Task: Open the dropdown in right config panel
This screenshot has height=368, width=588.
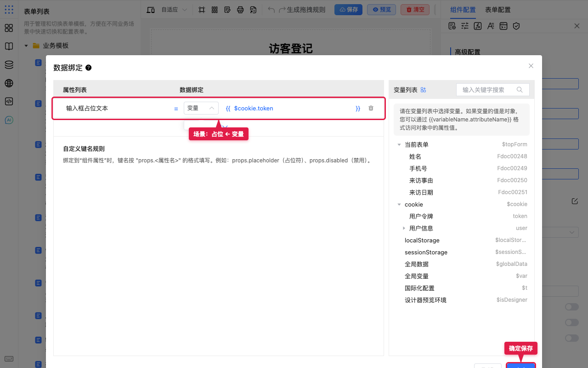Action: point(560,232)
